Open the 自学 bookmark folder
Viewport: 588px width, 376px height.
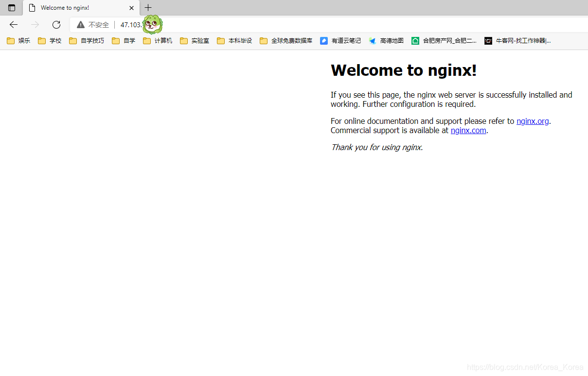pyautogui.click(x=124, y=41)
